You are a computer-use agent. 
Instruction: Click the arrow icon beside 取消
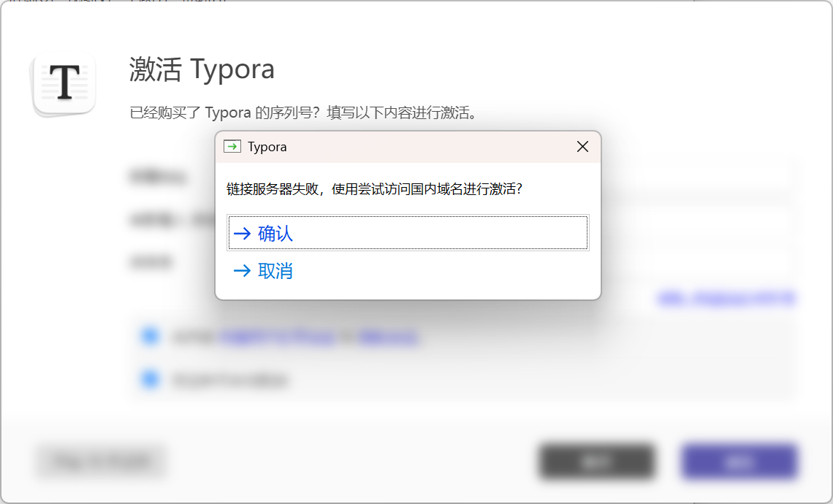243,271
